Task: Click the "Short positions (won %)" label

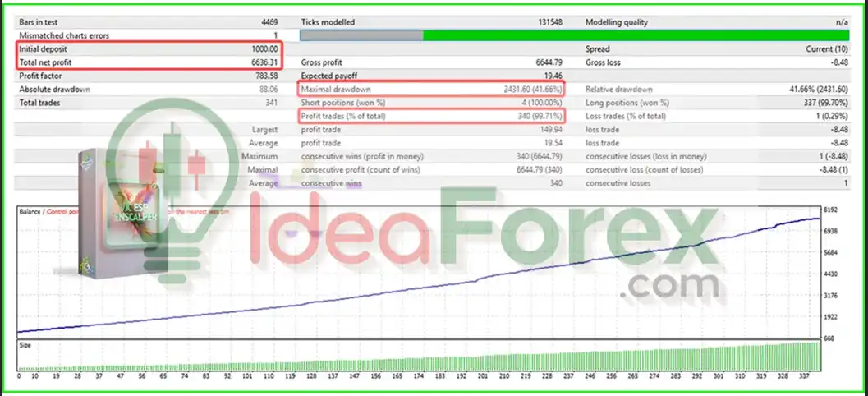Action: [343, 103]
